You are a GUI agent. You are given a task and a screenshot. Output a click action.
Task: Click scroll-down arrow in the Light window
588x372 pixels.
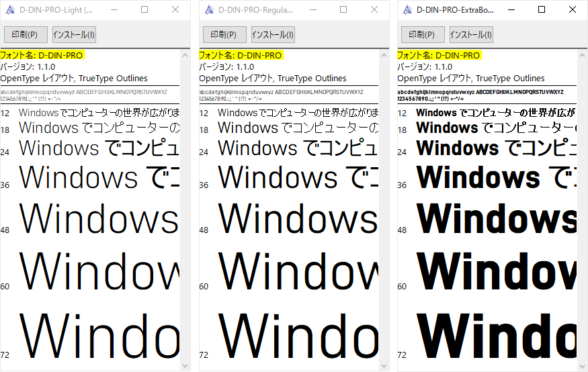point(185,365)
